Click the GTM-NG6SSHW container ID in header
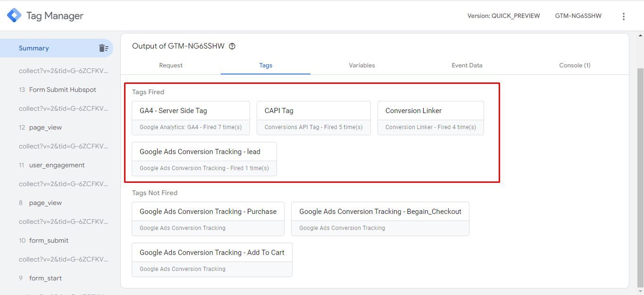 pyautogui.click(x=578, y=16)
